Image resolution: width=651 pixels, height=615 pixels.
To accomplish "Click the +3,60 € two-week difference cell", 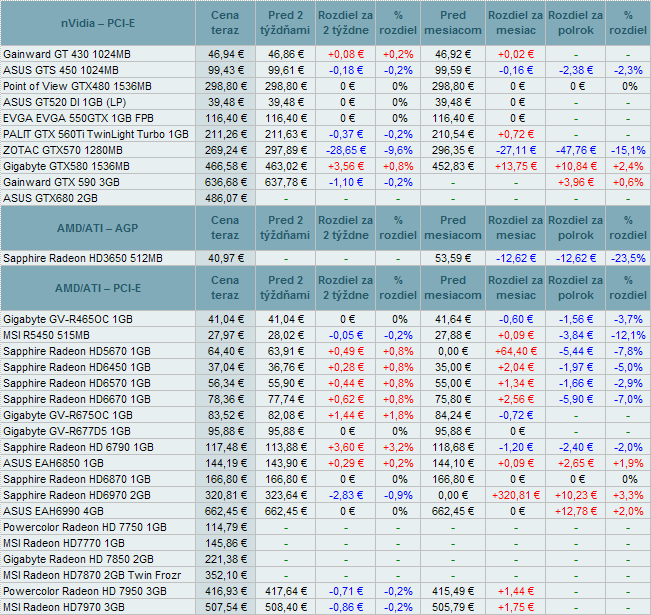I will click(346, 447).
